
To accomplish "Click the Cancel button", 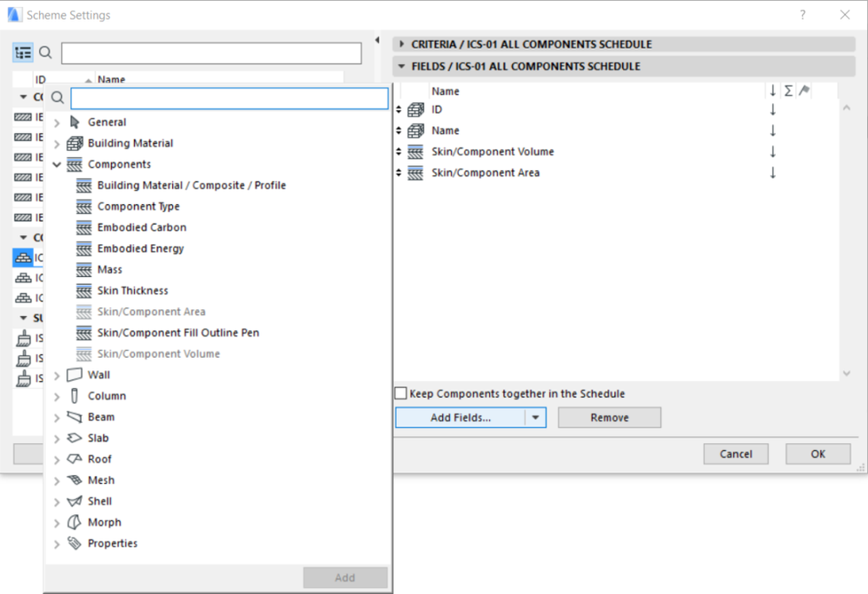I will point(736,454).
